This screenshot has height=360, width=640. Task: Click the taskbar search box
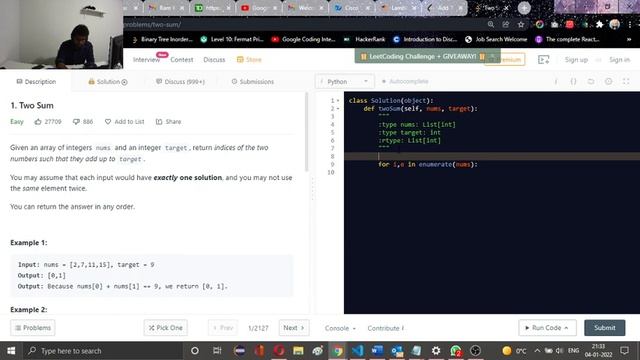[103, 351]
